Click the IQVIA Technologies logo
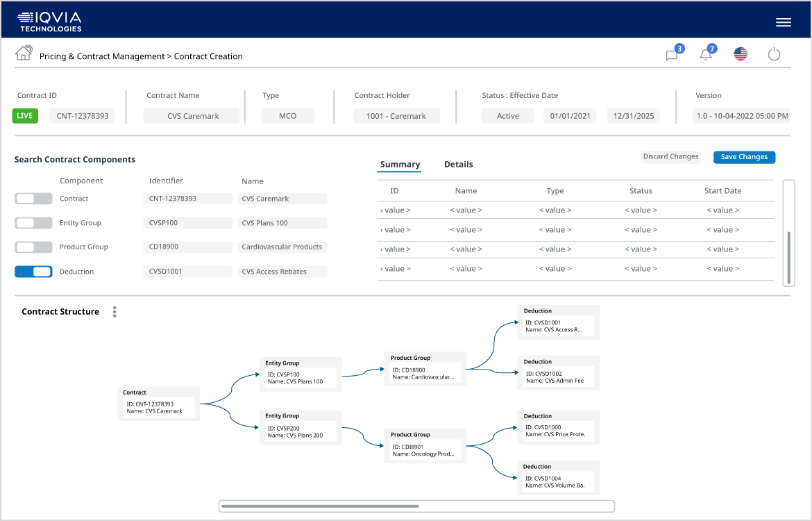812x521 pixels. 50,22
